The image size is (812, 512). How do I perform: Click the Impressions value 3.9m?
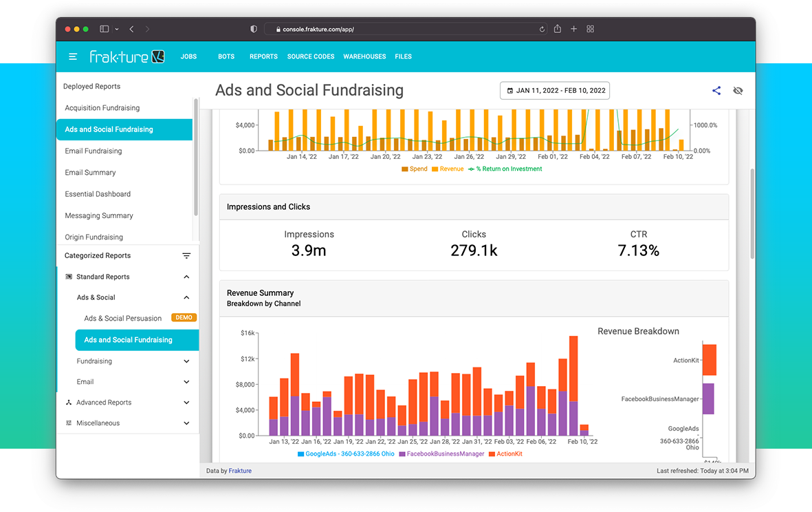(x=309, y=250)
